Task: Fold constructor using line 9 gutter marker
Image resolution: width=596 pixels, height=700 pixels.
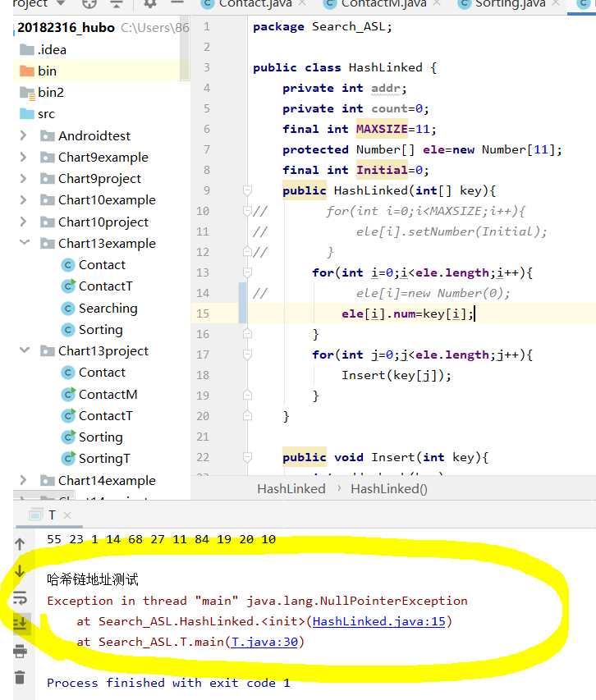Action: point(247,190)
